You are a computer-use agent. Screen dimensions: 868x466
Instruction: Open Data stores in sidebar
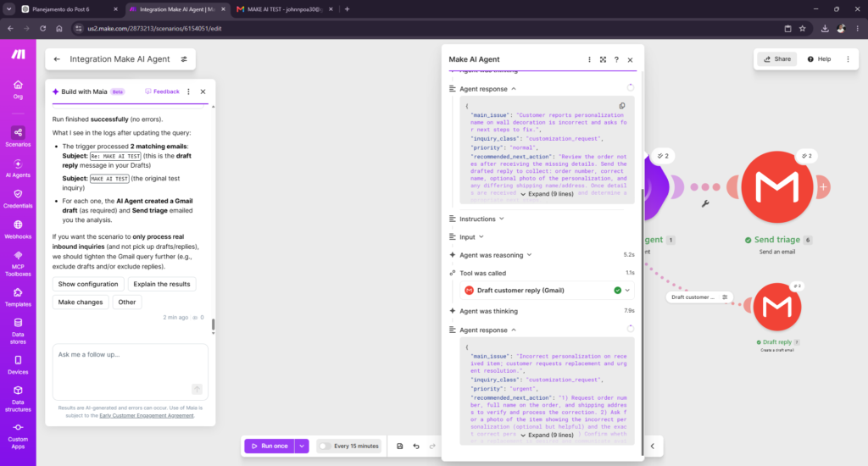[18, 331]
